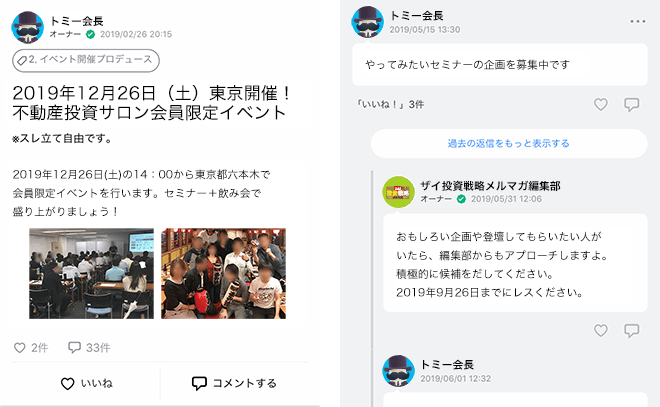660x407 pixels.
Task: Open the seminar room photo thumbnail
Action: tap(91, 273)
